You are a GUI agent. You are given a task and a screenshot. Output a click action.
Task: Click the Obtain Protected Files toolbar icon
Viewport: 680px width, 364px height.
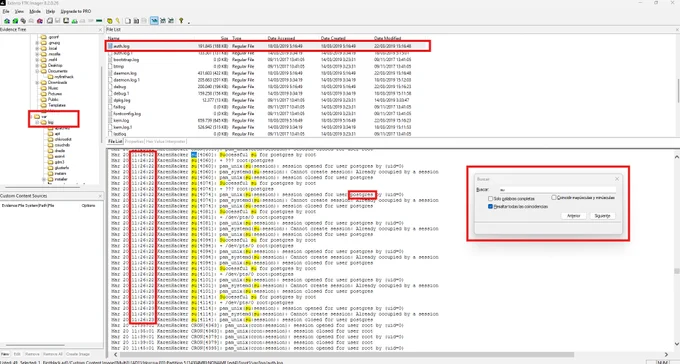pos(110,20)
